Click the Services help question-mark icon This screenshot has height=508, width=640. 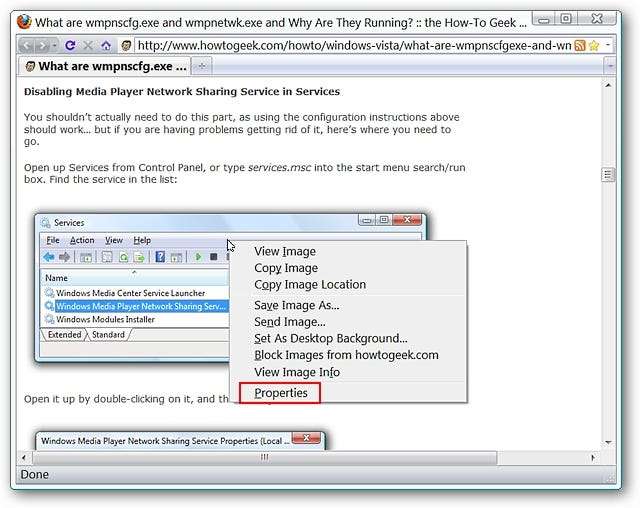160,257
